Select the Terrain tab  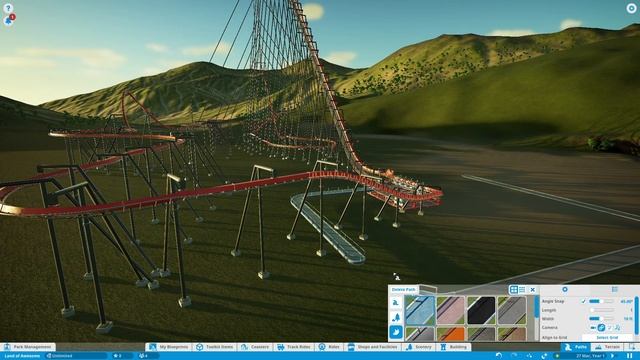click(x=607, y=347)
